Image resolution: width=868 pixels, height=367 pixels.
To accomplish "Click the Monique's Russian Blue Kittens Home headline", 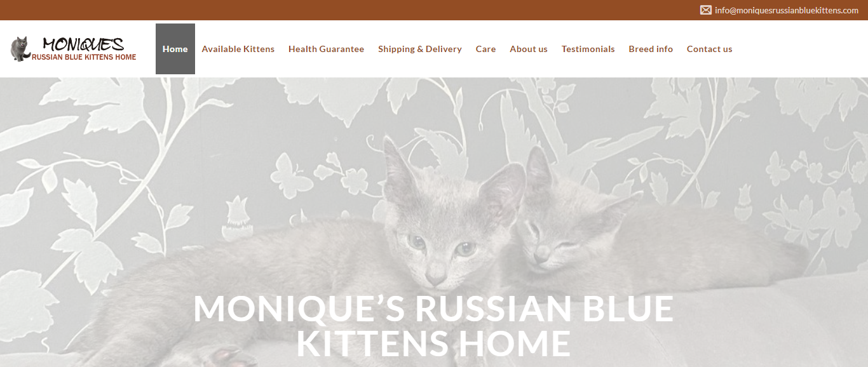I will [433, 325].
